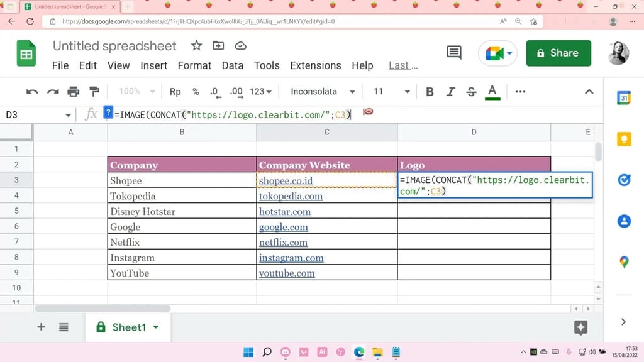Image resolution: width=644 pixels, height=362 pixels.
Task: Open Windows taskbar search
Action: (267, 352)
